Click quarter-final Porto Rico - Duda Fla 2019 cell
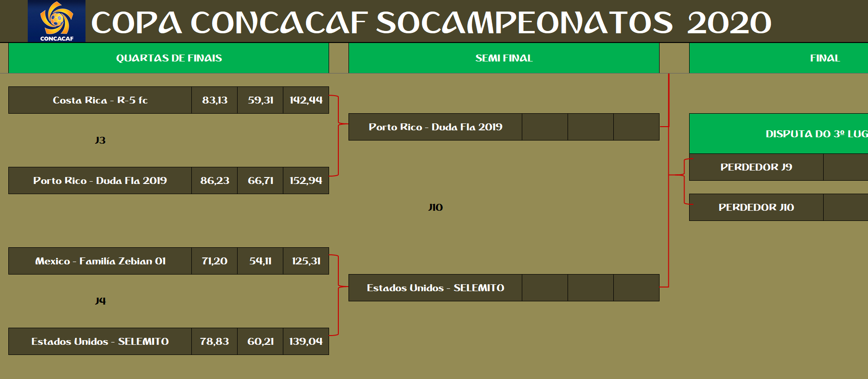Viewport: 868px width, 379px height. pyautogui.click(x=100, y=181)
